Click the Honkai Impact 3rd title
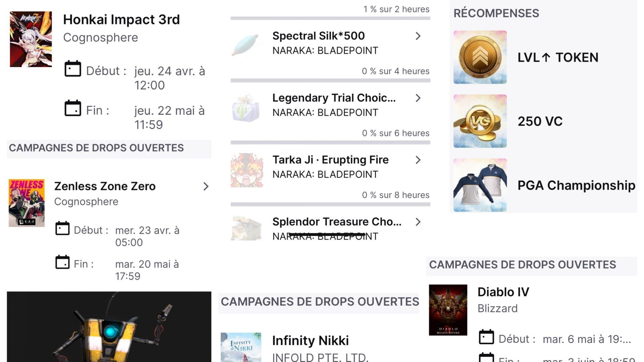Viewport: 644px width, 362px height. (x=121, y=19)
